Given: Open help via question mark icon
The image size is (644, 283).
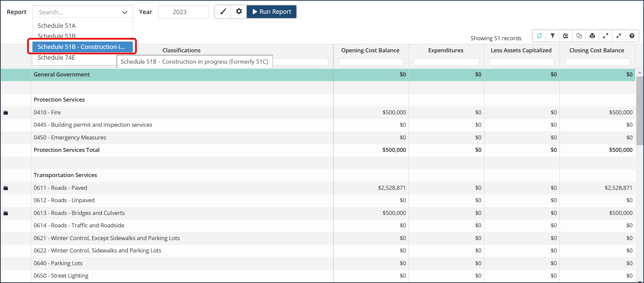Looking at the screenshot, I should click(x=632, y=36).
